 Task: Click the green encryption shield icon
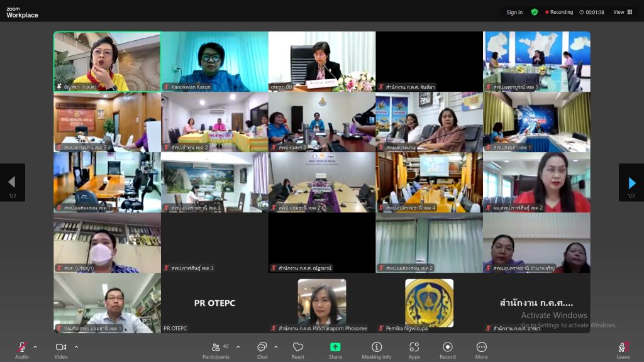(x=534, y=12)
